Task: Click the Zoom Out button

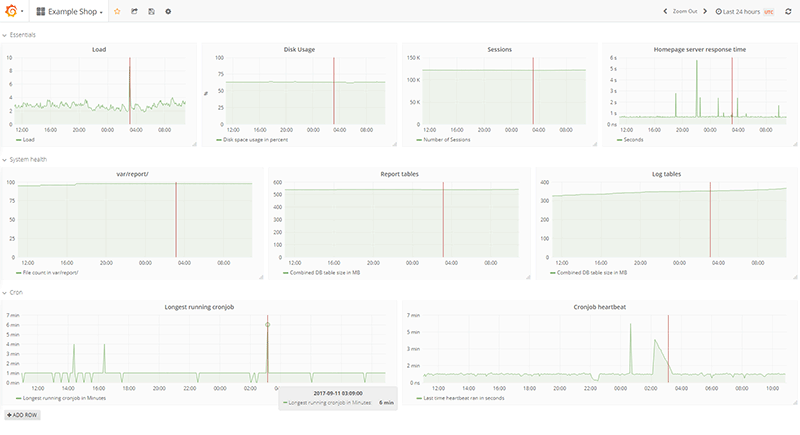Action: click(x=685, y=11)
